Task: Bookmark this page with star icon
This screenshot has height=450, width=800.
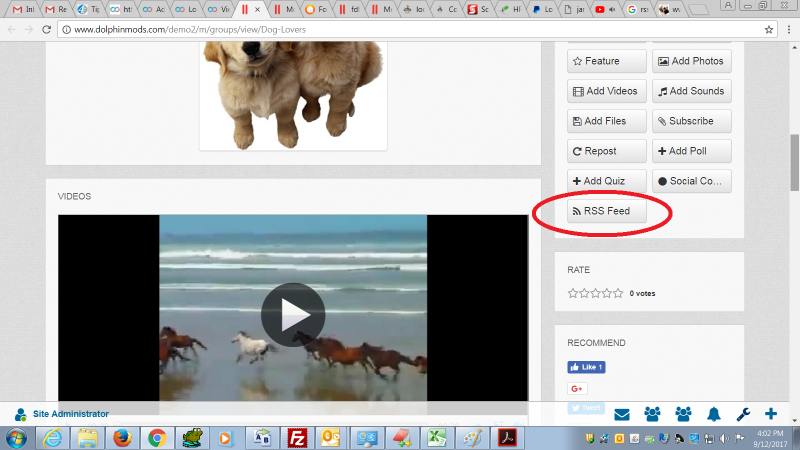Action: [x=768, y=30]
